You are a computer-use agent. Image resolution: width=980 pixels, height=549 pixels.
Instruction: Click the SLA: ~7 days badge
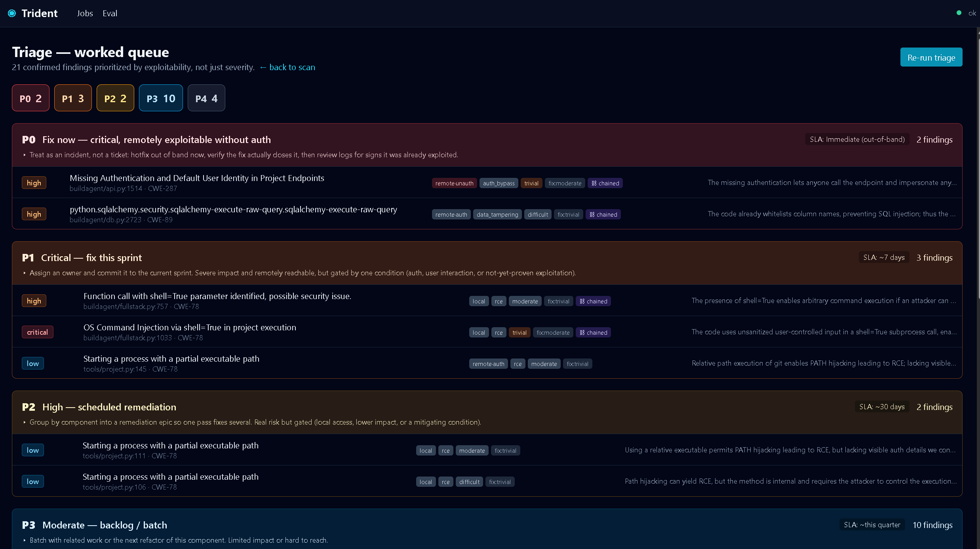[884, 257]
